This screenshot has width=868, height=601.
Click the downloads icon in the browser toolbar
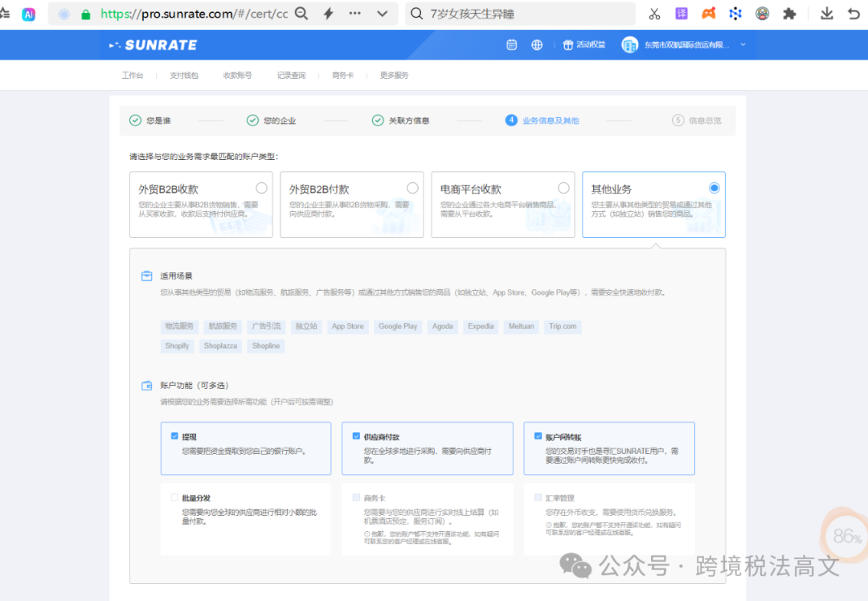(x=828, y=14)
